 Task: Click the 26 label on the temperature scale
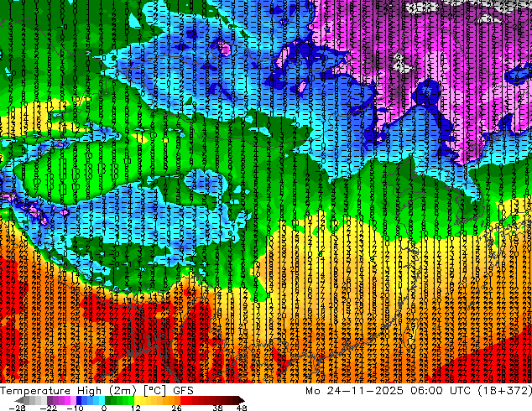(x=176, y=408)
